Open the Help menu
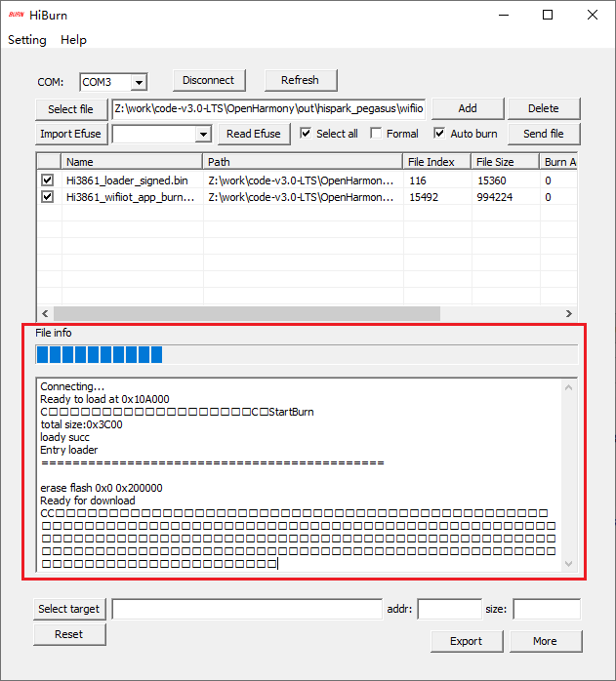This screenshot has width=616, height=681. click(73, 40)
